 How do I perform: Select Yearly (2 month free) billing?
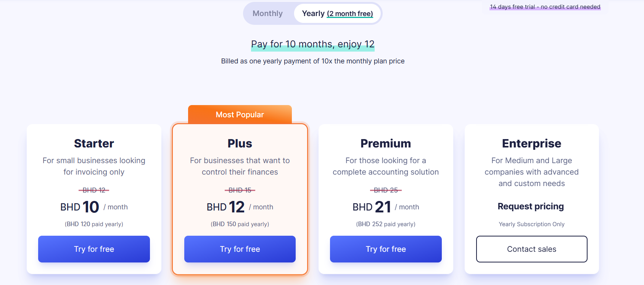coord(337,13)
